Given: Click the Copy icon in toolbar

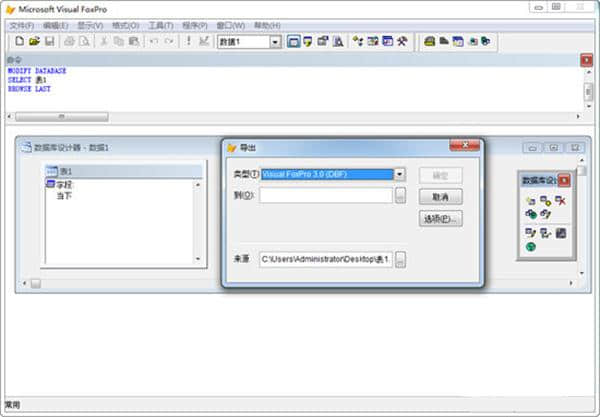Looking at the screenshot, I should pyautogui.click(x=119, y=41).
